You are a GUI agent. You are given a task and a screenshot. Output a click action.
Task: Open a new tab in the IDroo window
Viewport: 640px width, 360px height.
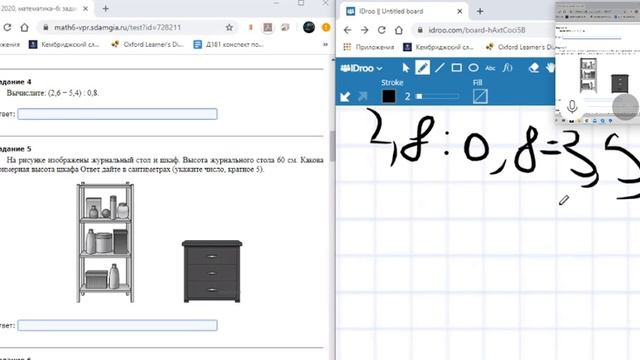(x=480, y=11)
